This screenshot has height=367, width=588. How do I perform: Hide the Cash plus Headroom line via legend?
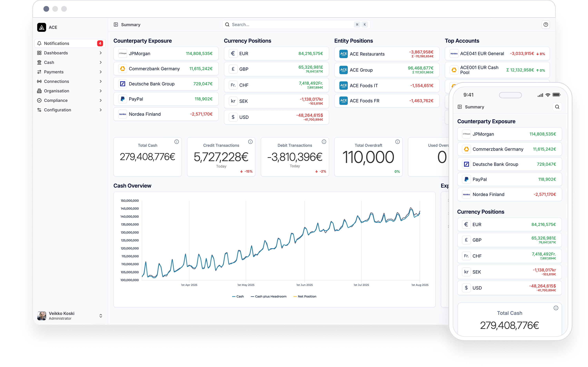268,296
